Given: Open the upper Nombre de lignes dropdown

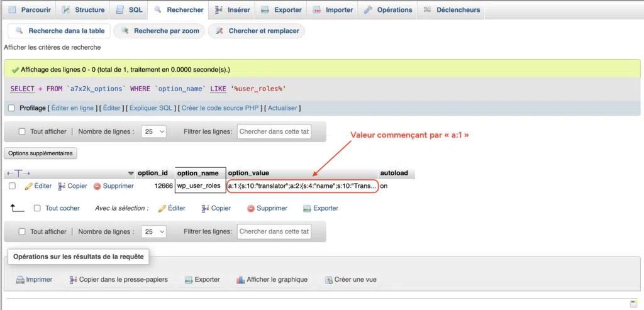Looking at the screenshot, I should click(x=153, y=132).
